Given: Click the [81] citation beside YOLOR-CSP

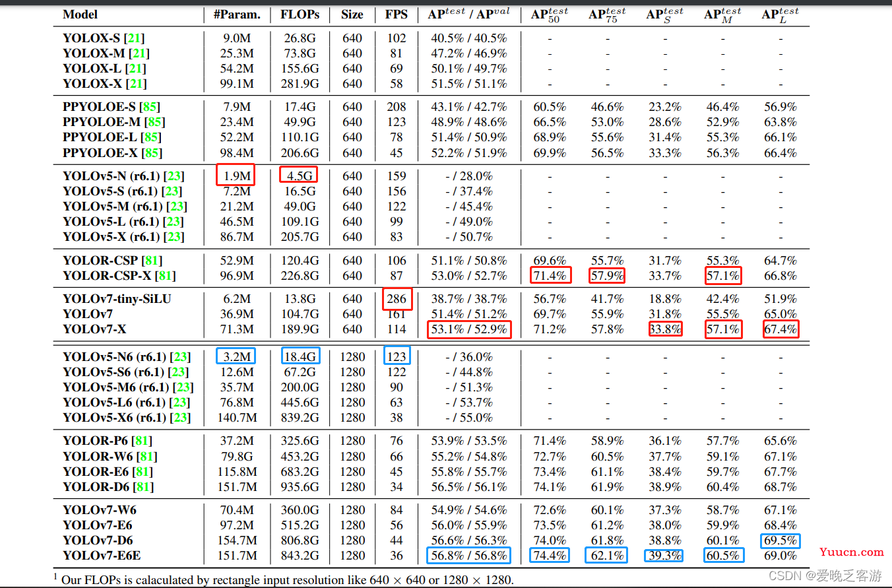Looking at the screenshot, I should pos(152,261).
